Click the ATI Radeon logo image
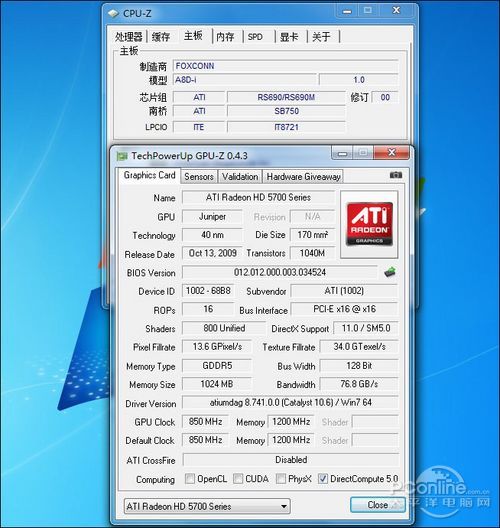The width and height of the screenshot is (500, 528). [369, 224]
